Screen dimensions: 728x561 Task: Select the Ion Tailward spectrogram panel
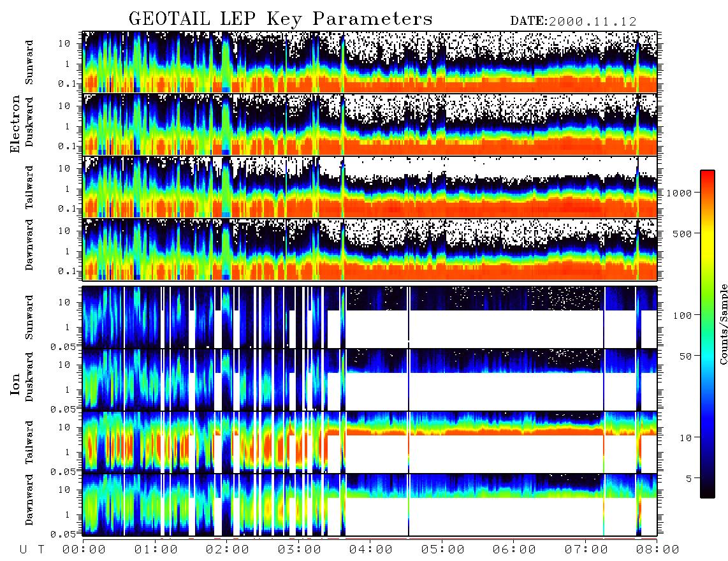(370, 442)
